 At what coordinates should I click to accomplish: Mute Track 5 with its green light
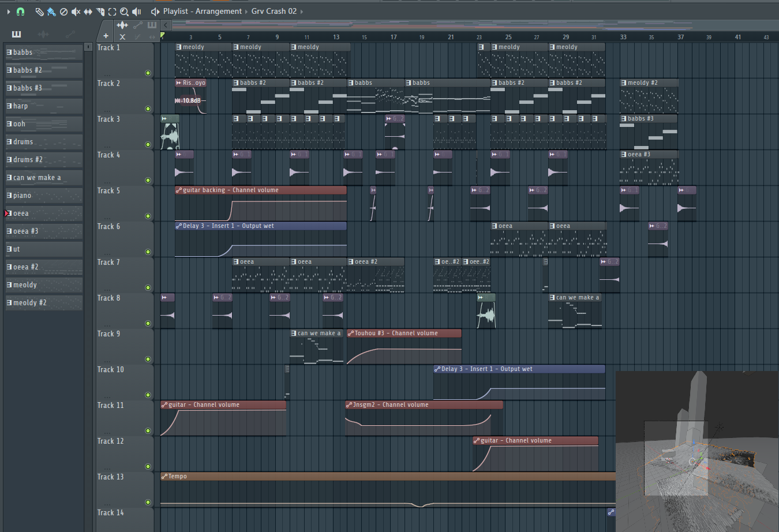coord(148,216)
